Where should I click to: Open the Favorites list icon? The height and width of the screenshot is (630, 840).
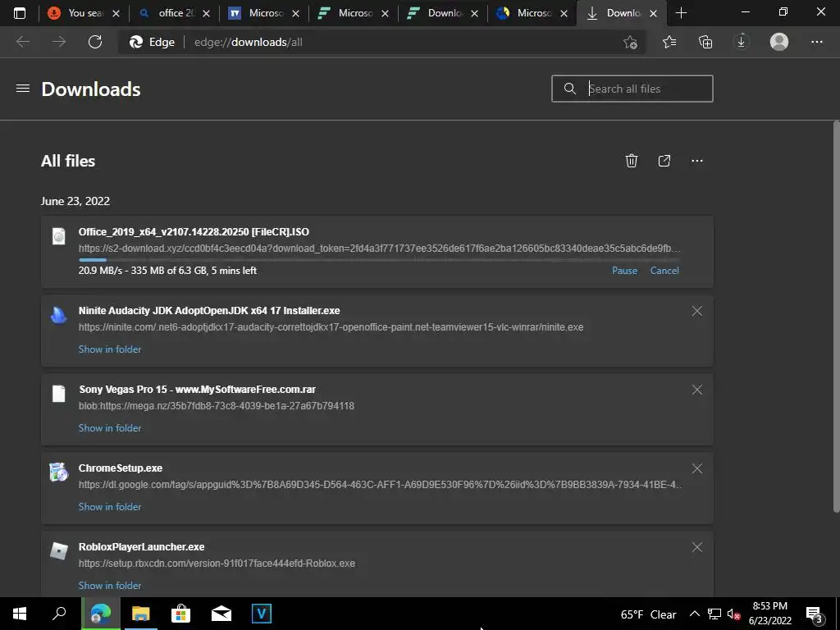pyautogui.click(x=669, y=42)
